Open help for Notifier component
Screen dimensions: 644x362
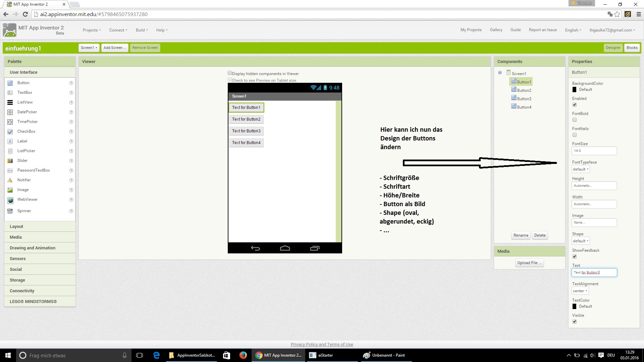[x=71, y=180]
